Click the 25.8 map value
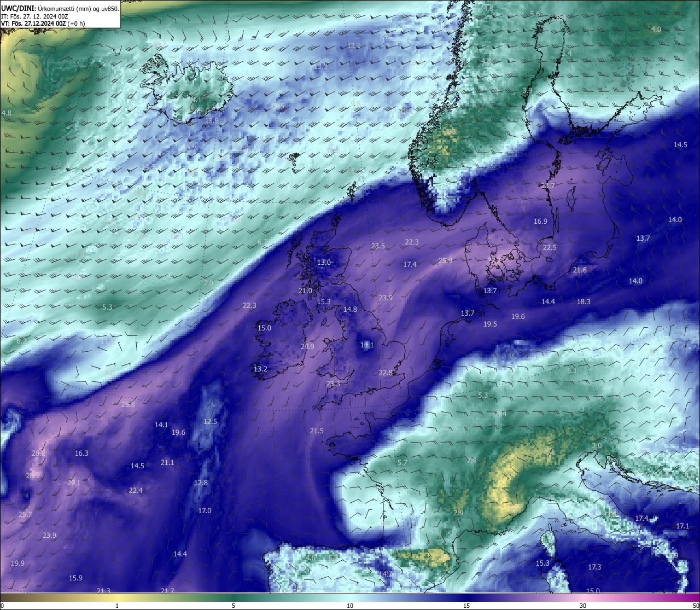 coord(128,404)
